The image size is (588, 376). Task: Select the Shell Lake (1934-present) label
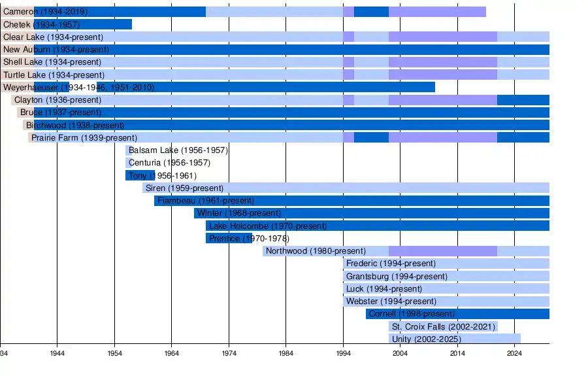coord(52,62)
